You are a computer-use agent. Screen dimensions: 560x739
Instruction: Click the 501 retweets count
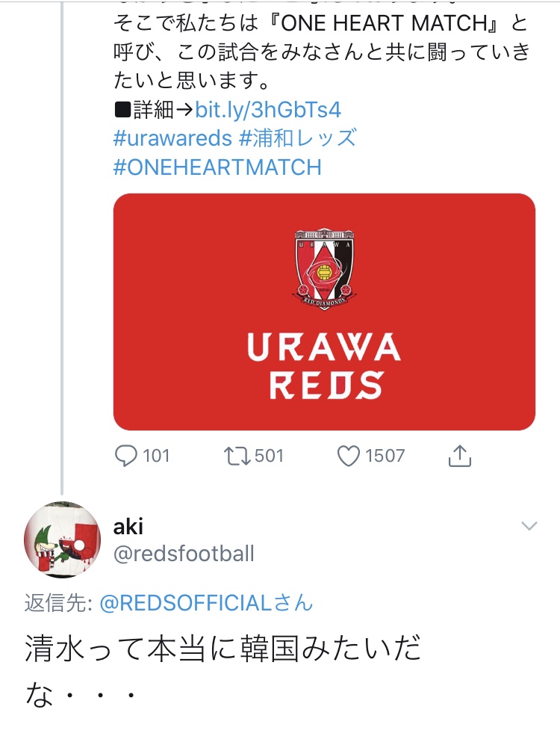[269, 455]
